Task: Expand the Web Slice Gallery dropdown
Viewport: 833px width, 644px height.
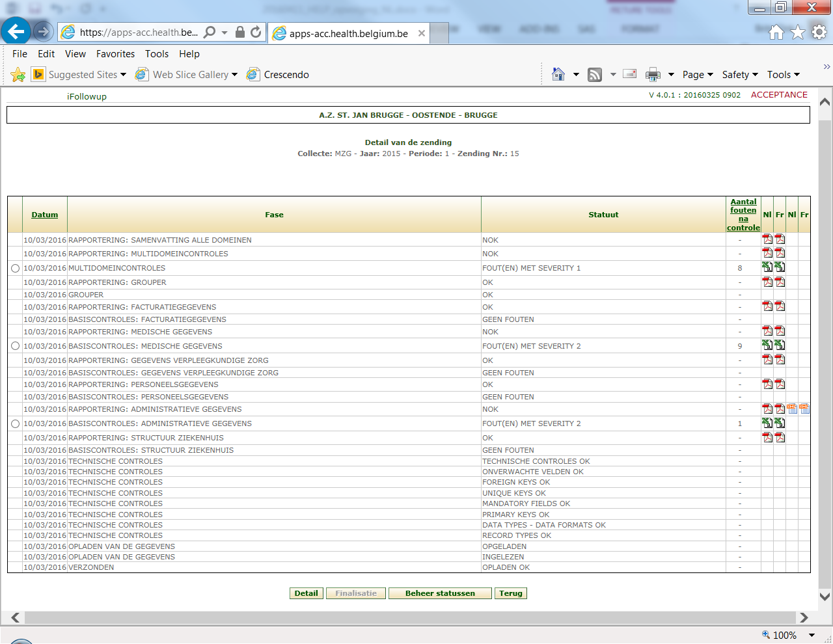Action: tap(234, 75)
